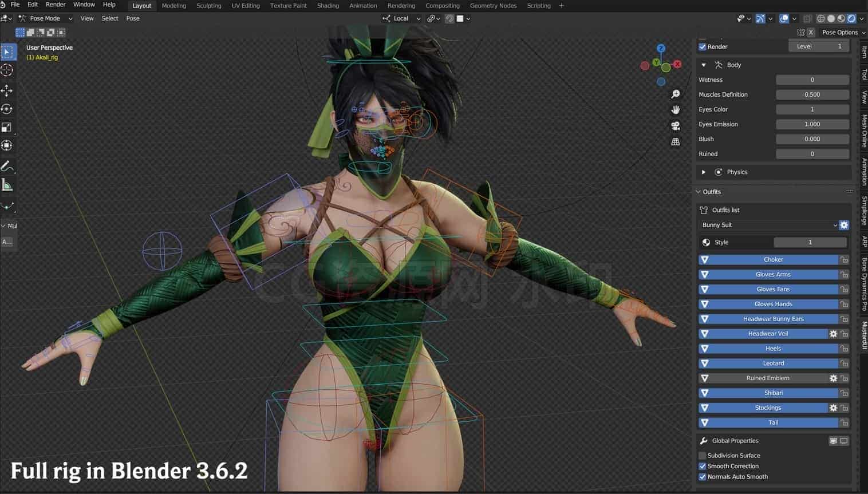
Task: Open the Pose Mode dropdown
Action: pos(46,18)
